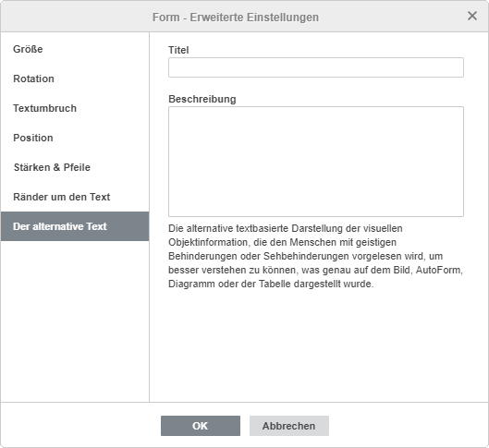Viewport: 489px width, 448px height.
Task: Show the Ränder um den Text tab
Action: pyautogui.click(x=75, y=197)
